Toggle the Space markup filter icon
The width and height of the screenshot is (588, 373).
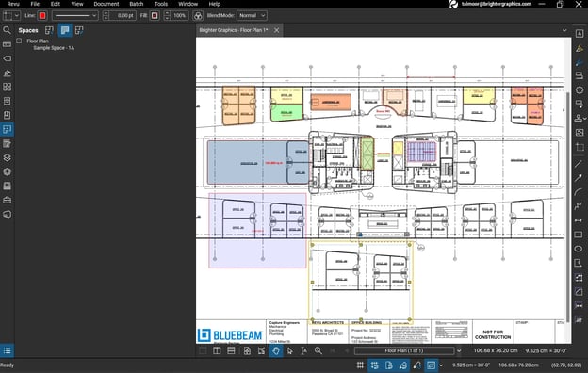click(x=65, y=30)
